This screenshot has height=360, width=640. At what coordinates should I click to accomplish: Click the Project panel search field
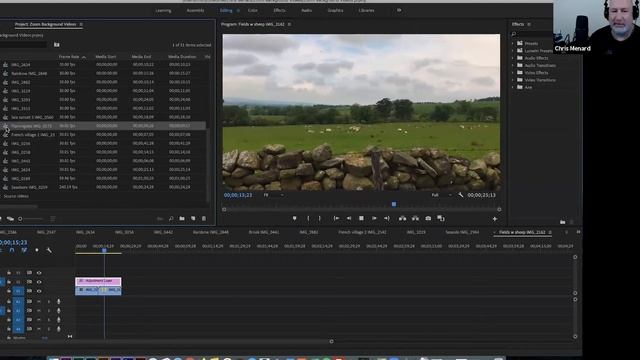tap(23, 44)
